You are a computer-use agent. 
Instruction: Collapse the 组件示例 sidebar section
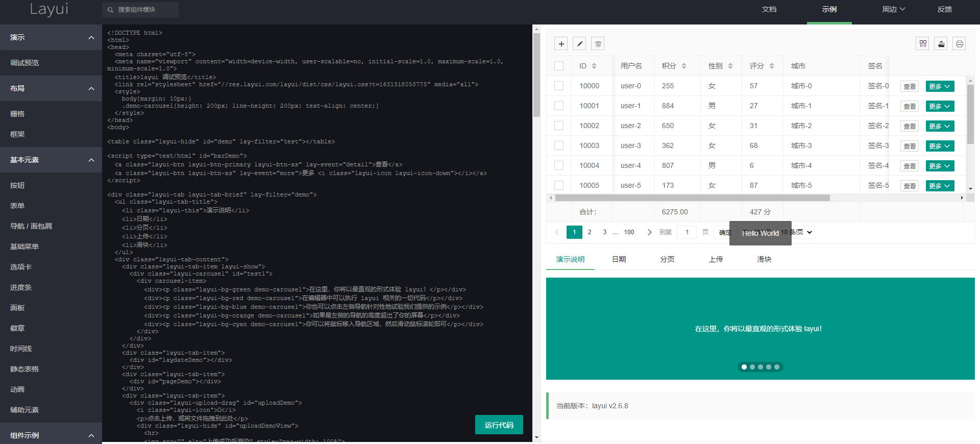[x=51, y=433]
